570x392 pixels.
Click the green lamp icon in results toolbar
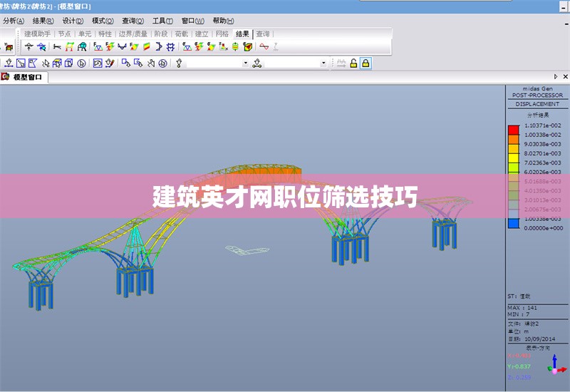(235, 47)
